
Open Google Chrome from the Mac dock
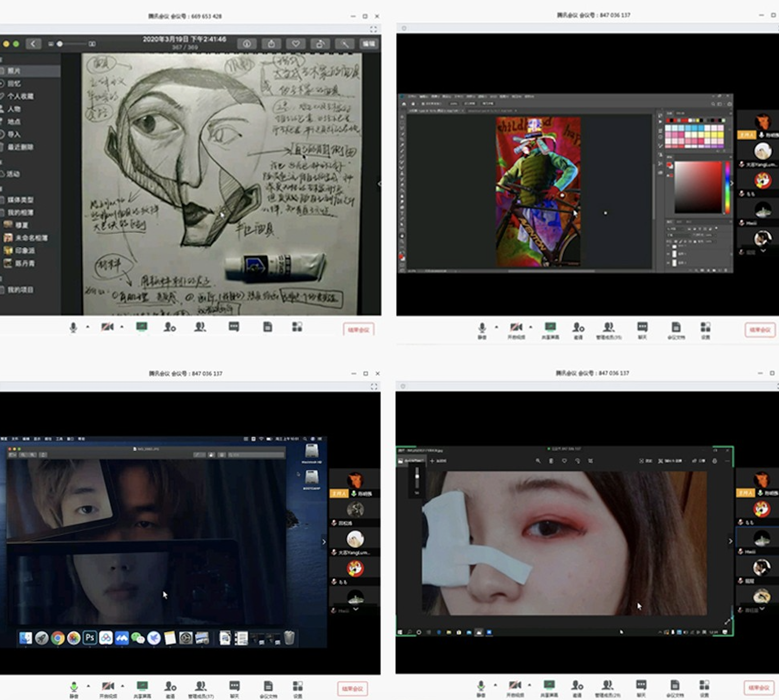58,638
